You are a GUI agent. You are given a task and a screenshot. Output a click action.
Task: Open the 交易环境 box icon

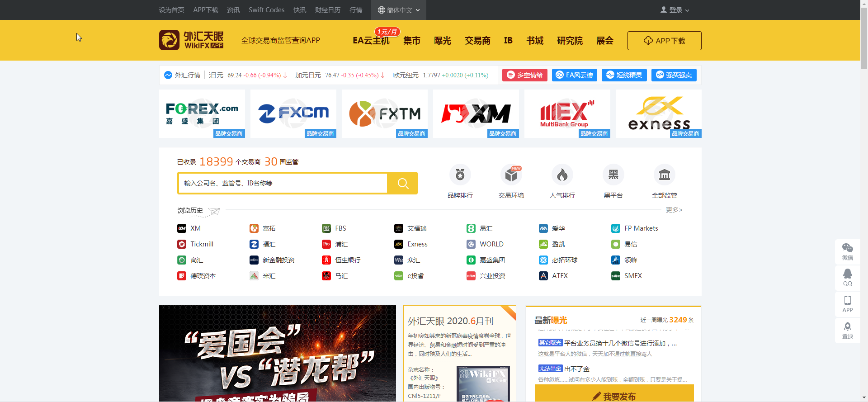click(x=511, y=175)
